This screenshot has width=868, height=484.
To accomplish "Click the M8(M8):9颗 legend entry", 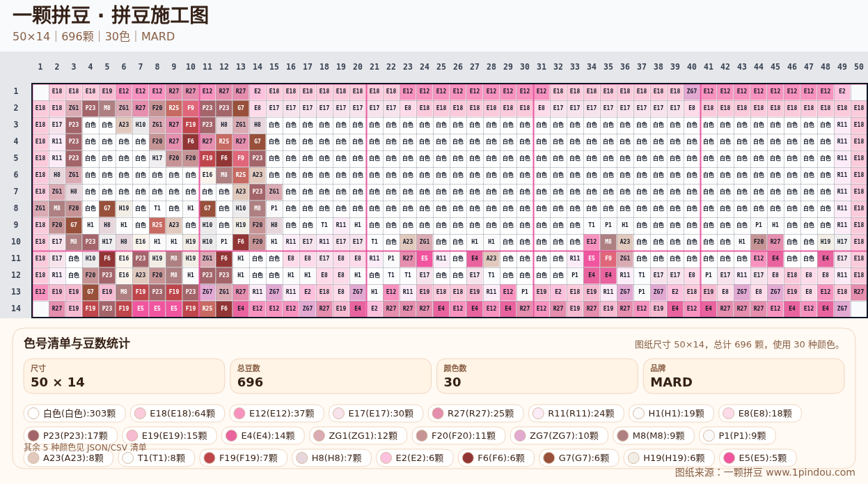I will (652, 435).
